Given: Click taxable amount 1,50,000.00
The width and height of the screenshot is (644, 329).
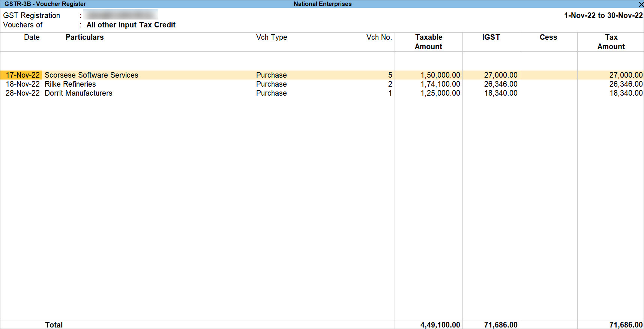Looking at the screenshot, I should (440, 75).
